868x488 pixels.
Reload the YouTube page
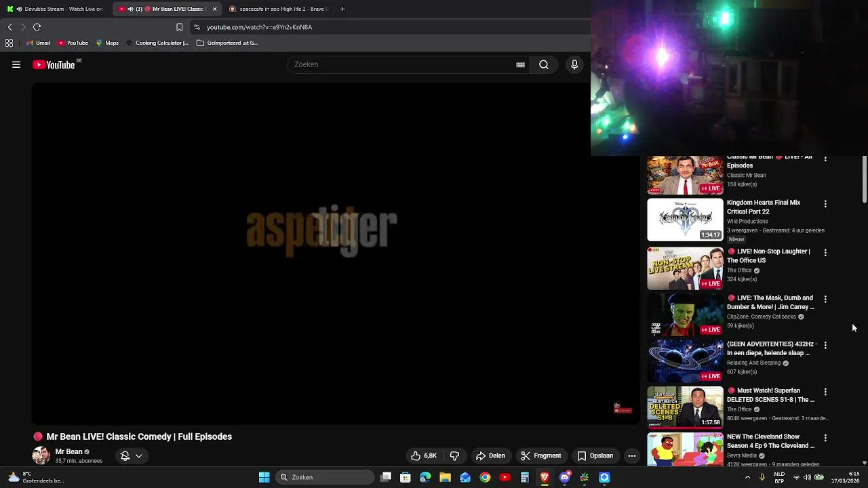37,27
